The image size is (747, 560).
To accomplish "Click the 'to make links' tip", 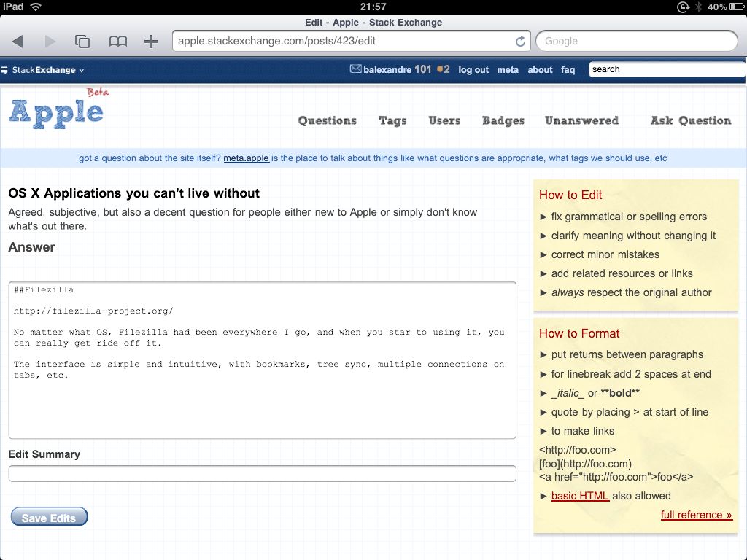I will tap(583, 432).
